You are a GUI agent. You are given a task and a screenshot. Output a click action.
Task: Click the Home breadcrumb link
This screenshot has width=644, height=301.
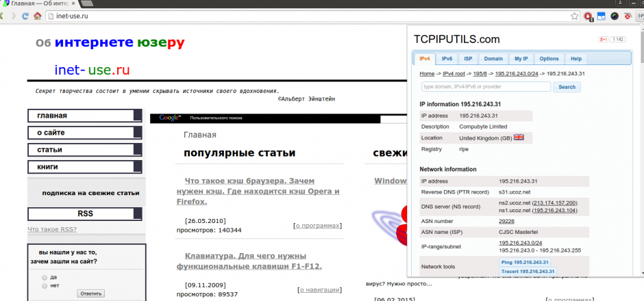[x=427, y=74]
